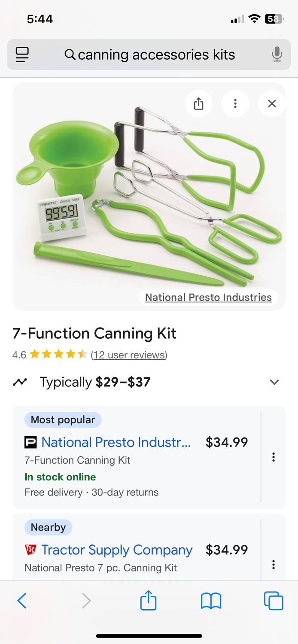Select the Typically $29–$37 price row

(x=149, y=382)
